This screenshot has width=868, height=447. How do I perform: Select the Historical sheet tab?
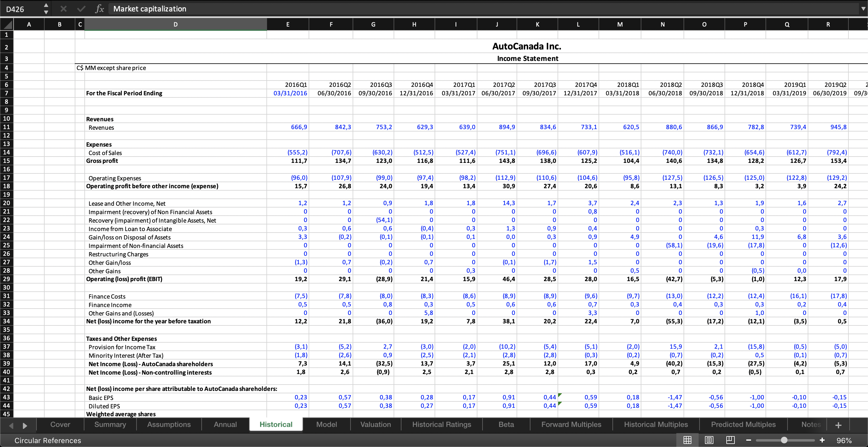276,424
